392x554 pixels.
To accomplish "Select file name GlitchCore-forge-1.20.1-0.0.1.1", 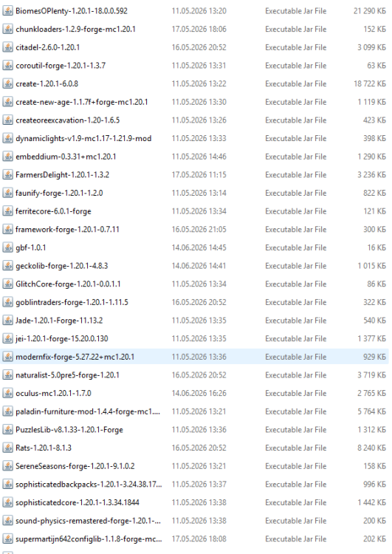I will 68,284.
